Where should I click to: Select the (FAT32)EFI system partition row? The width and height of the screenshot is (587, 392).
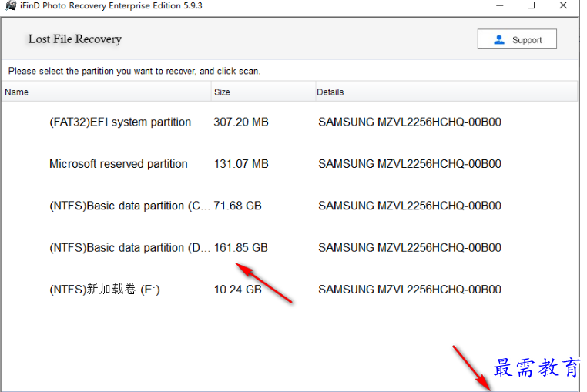pyautogui.click(x=290, y=122)
